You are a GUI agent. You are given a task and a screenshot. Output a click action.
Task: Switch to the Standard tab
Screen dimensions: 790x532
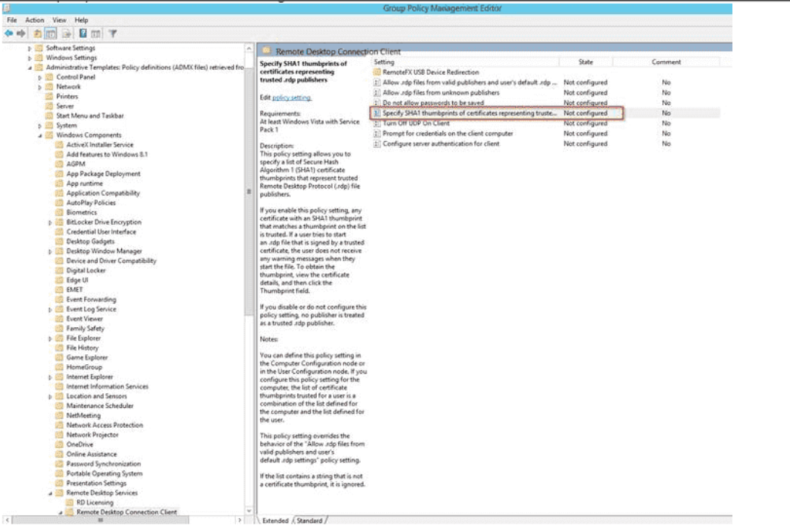pos(309,520)
